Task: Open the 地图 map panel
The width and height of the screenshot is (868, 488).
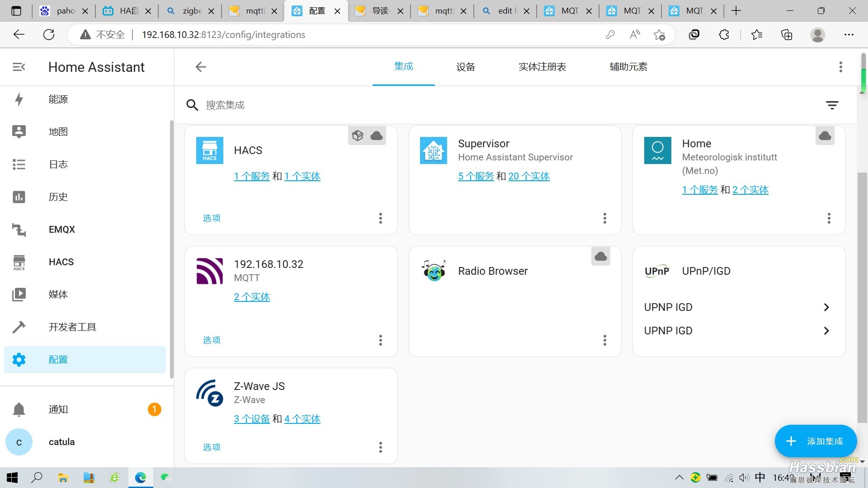Action: click(85, 132)
